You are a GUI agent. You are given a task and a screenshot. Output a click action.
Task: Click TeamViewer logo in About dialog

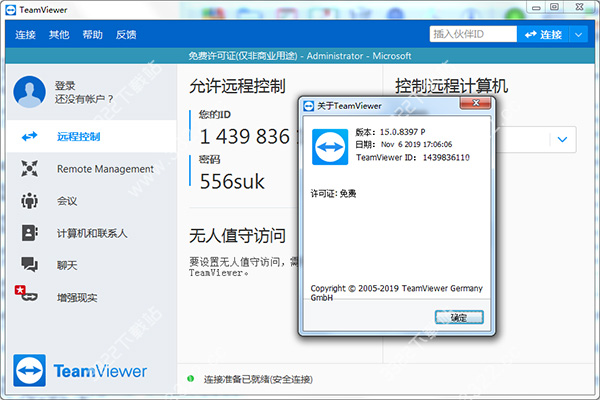tap(330, 147)
